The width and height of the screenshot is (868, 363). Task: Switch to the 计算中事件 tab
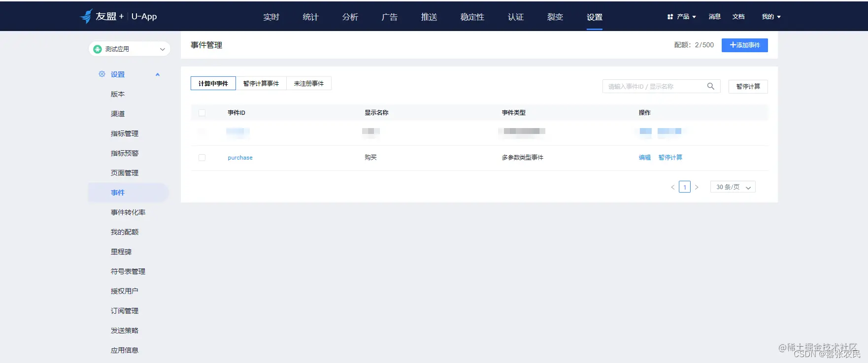[213, 83]
